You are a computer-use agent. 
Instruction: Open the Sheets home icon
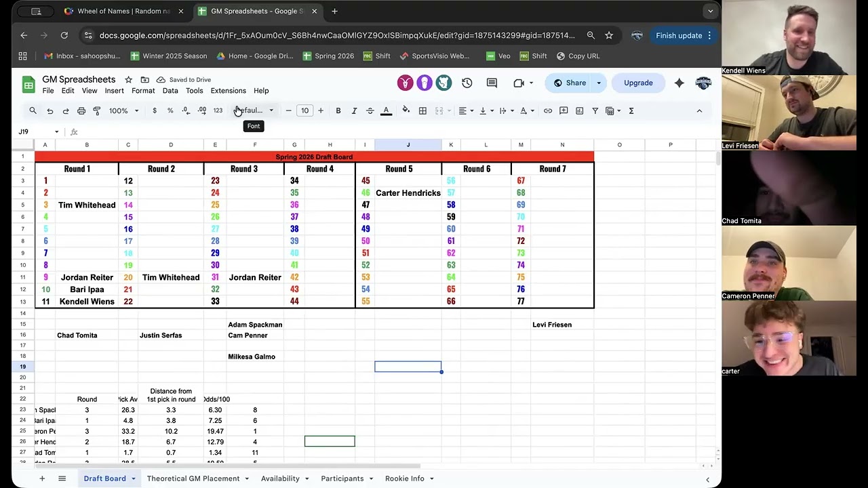pyautogui.click(x=28, y=85)
